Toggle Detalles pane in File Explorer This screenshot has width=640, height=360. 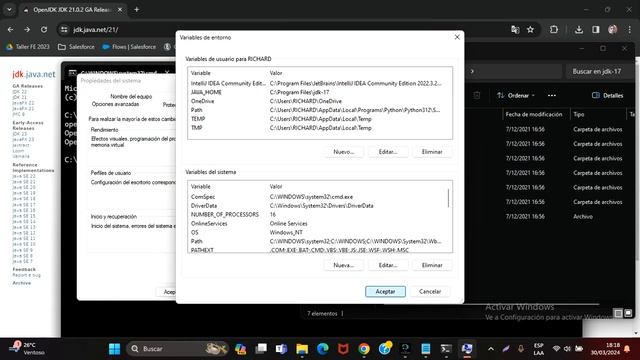point(607,96)
